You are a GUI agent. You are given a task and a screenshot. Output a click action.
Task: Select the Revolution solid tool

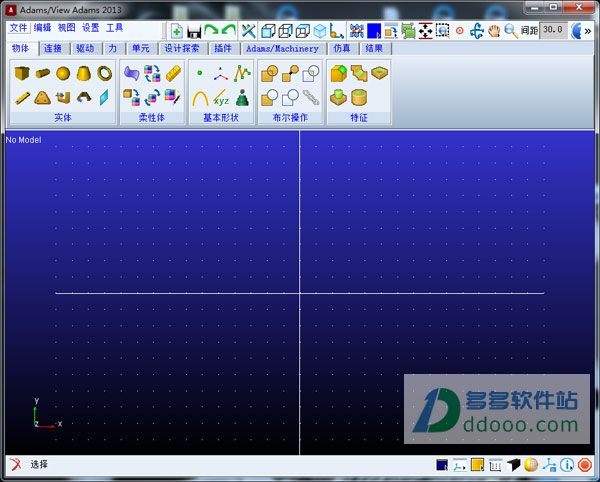pyautogui.click(x=84, y=97)
